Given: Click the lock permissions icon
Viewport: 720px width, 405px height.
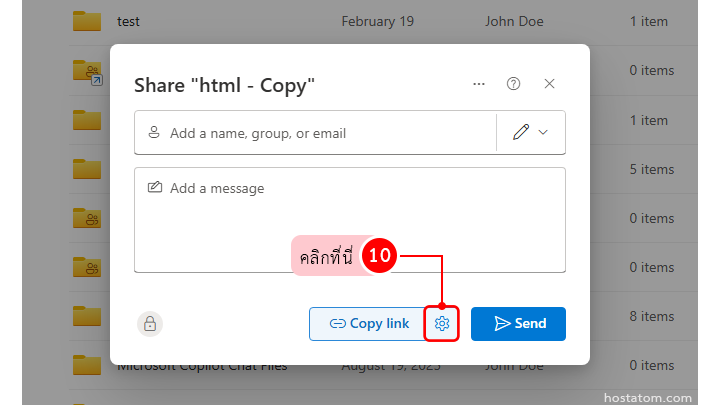Looking at the screenshot, I should [x=150, y=323].
